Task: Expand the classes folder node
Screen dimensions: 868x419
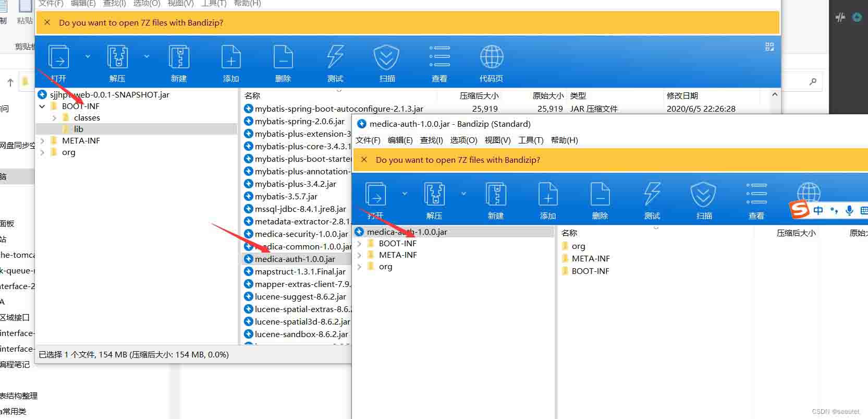Action: pyautogui.click(x=54, y=118)
